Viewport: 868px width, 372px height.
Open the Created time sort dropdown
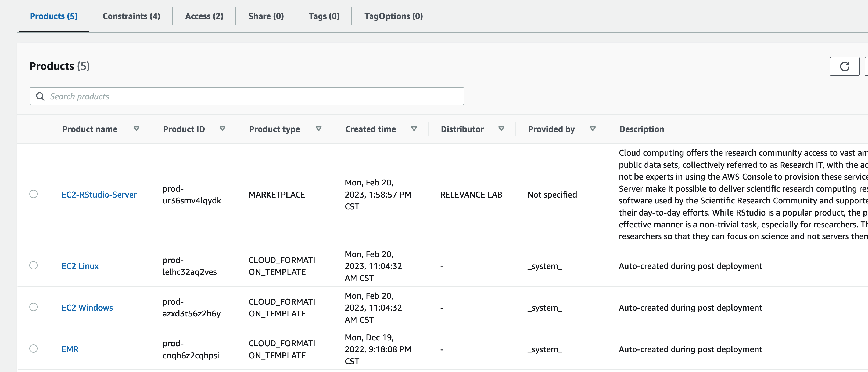pos(414,129)
